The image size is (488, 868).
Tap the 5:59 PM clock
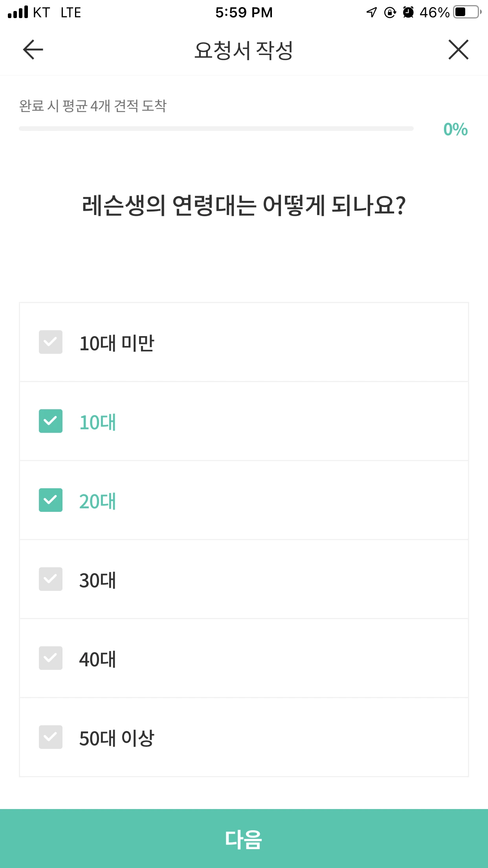point(244,13)
